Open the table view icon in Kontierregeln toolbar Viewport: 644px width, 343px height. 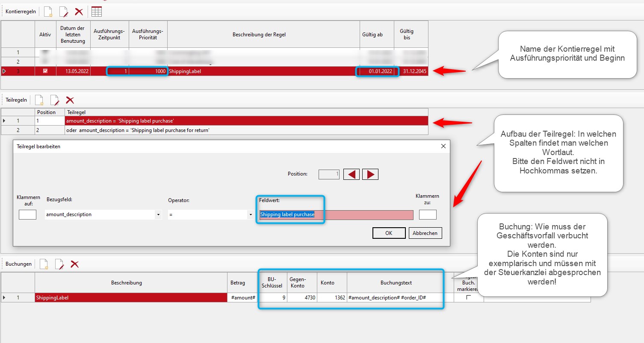pyautogui.click(x=97, y=12)
